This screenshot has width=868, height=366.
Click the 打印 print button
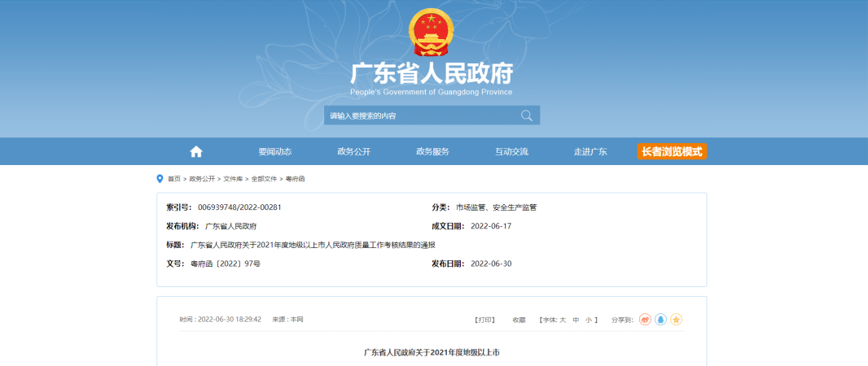[484, 320]
